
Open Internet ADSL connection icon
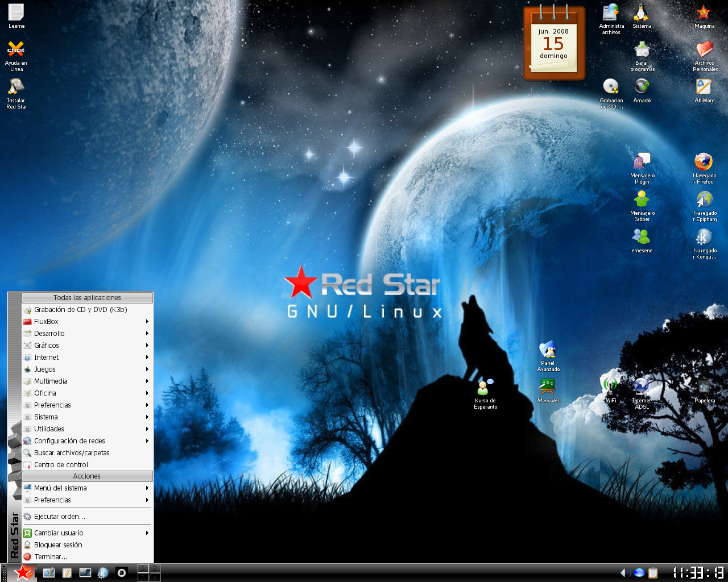642,393
